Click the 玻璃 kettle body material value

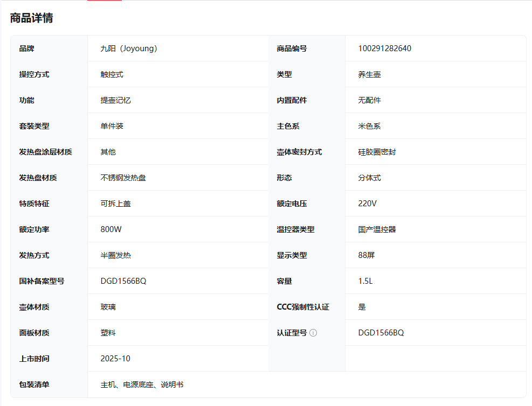[108, 307]
